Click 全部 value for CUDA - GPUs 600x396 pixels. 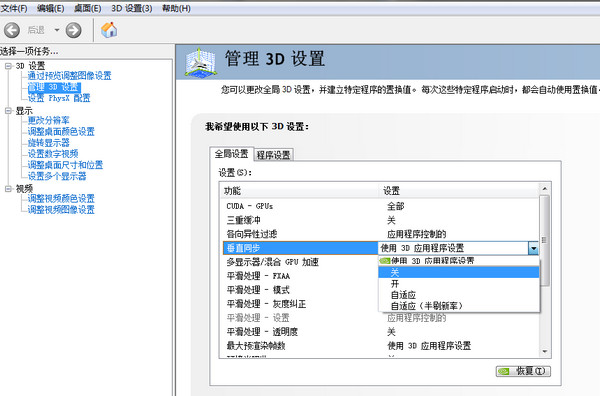click(396, 206)
